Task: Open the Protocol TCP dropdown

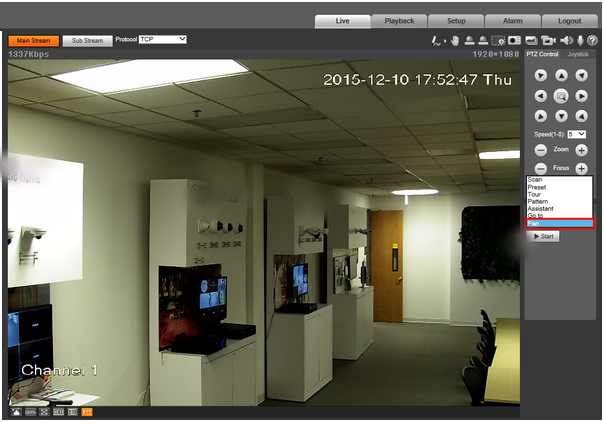Action: 163,39
